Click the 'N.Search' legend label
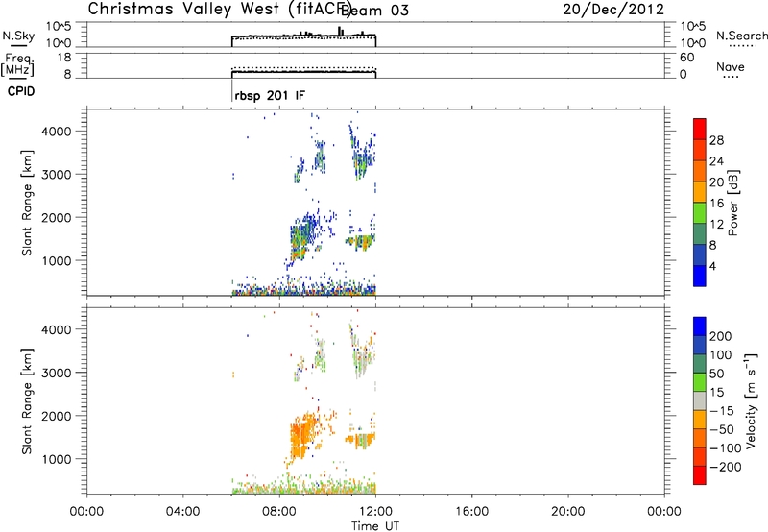 pos(742,36)
